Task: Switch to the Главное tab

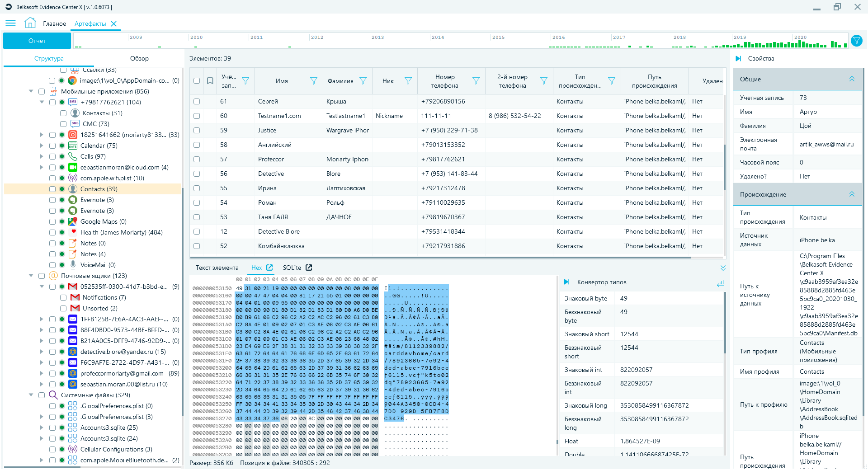Action: (54, 23)
